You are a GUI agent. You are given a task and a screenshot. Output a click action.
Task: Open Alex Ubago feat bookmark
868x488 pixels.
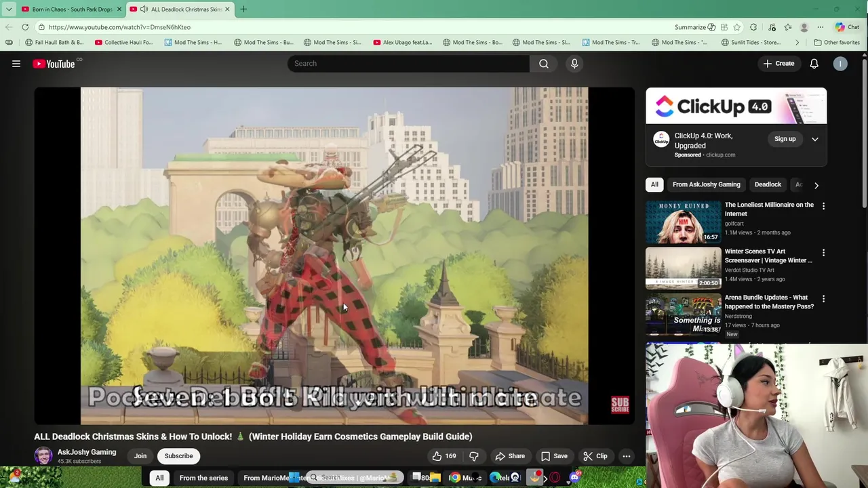pos(403,42)
